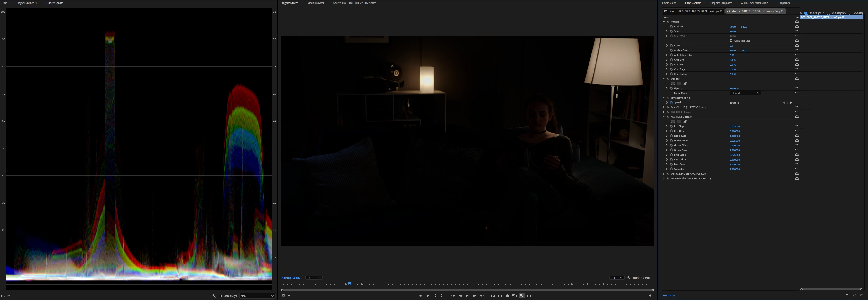Click the Add Marker icon in program monitor
This screenshot has width=868, height=300.
tap(428, 296)
